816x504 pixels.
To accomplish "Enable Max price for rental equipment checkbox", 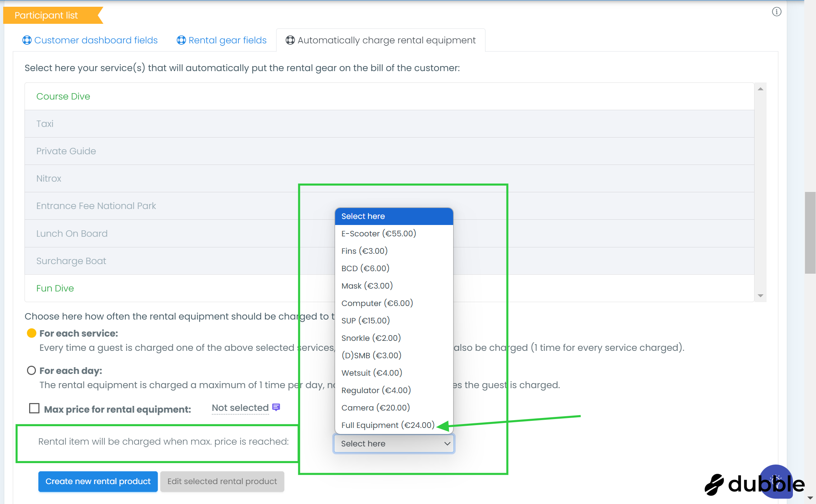I will (x=34, y=408).
